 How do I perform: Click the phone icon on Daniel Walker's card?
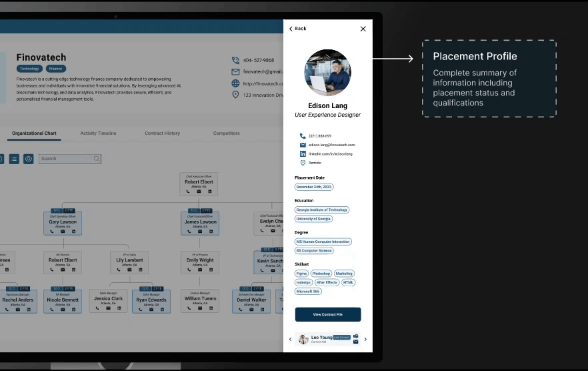(241, 310)
